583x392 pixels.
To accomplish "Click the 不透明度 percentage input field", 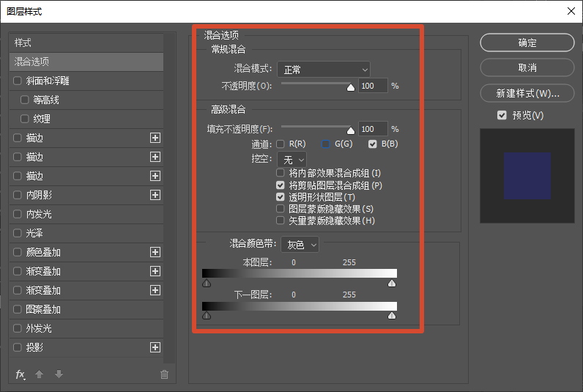I will 373,86.
